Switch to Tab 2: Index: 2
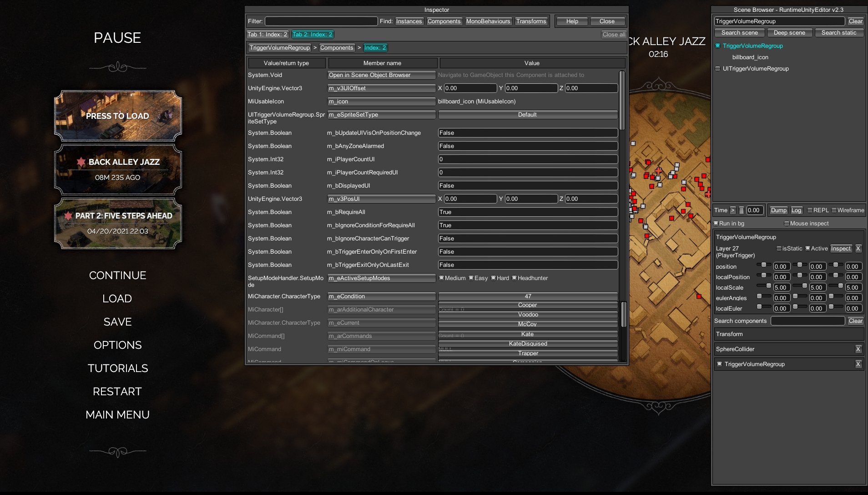Screen dimensions: 868x495 (313, 34)
